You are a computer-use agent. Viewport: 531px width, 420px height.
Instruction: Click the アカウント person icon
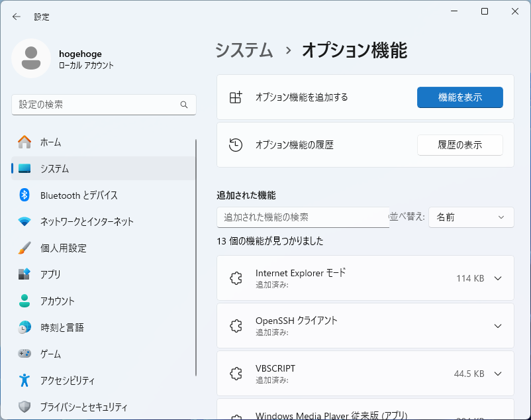coord(24,301)
